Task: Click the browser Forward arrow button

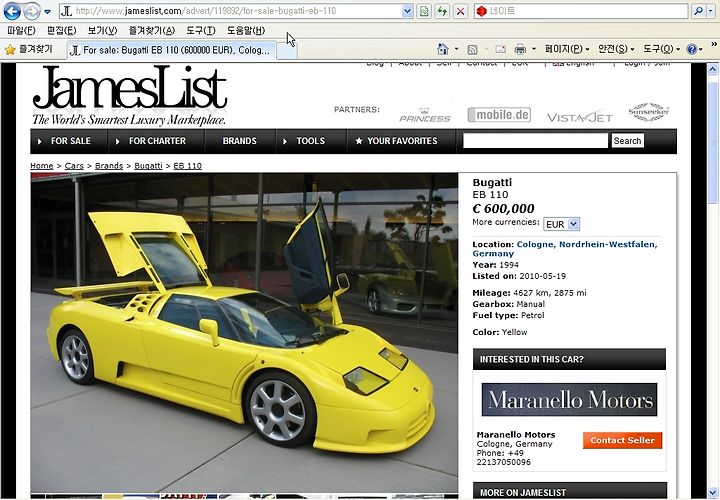Action: tap(32, 11)
